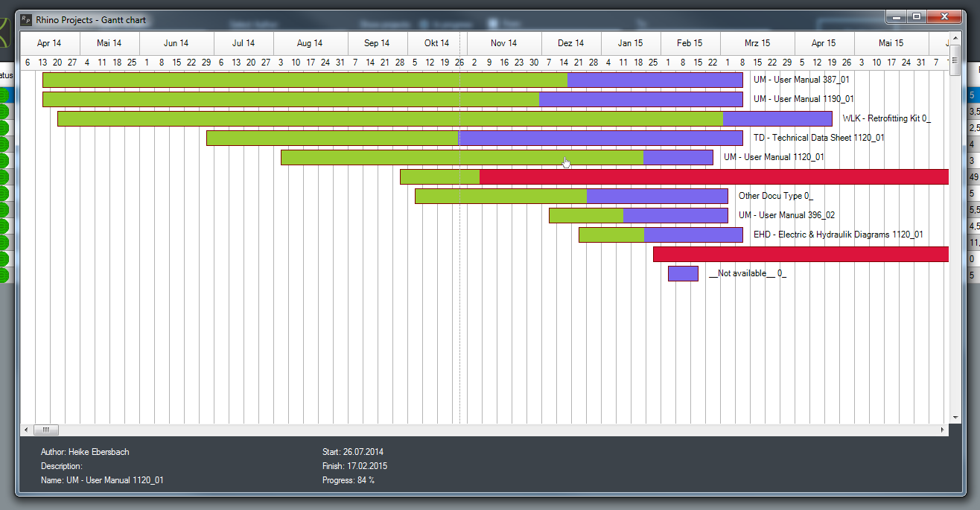Select purple portion of User Manual 396_02 bar
The height and width of the screenshot is (510, 980).
[x=675, y=215]
